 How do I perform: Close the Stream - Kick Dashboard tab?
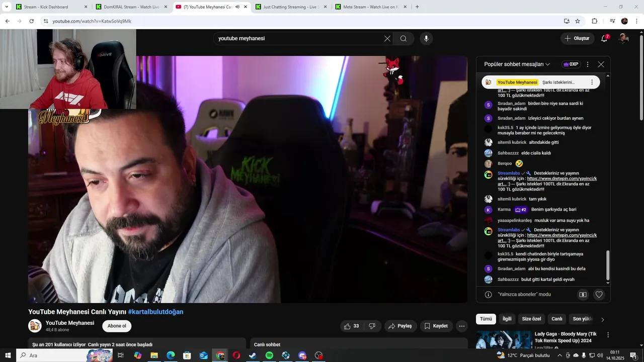point(86,7)
